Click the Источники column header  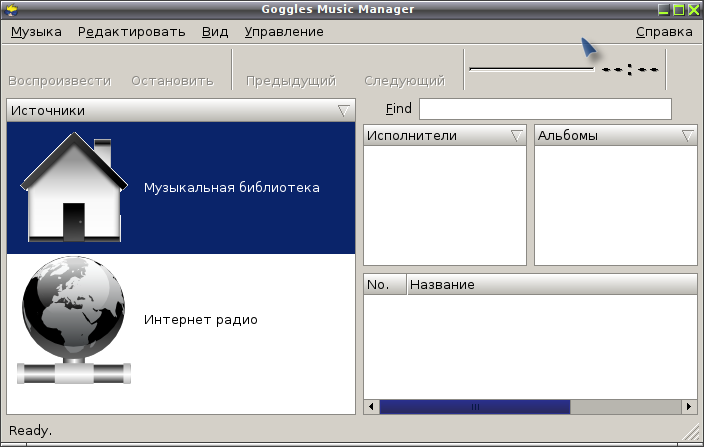click(x=181, y=110)
